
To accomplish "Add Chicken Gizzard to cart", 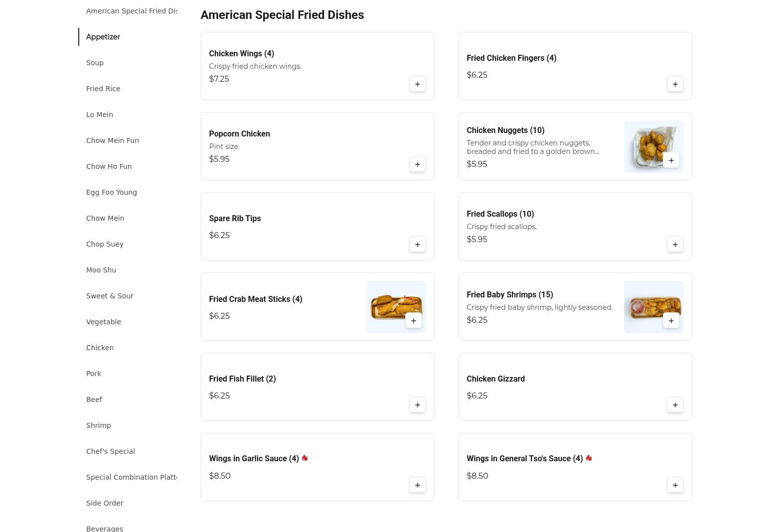I will [x=675, y=405].
